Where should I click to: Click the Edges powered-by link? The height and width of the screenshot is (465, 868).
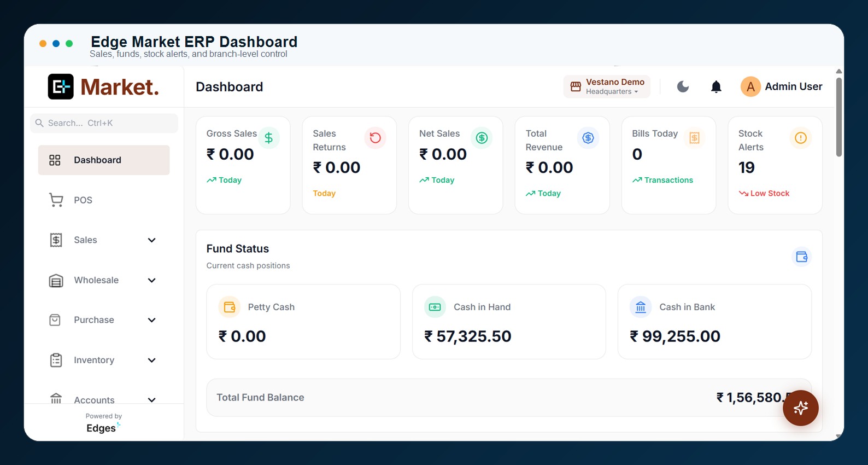click(x=103, y=428)
